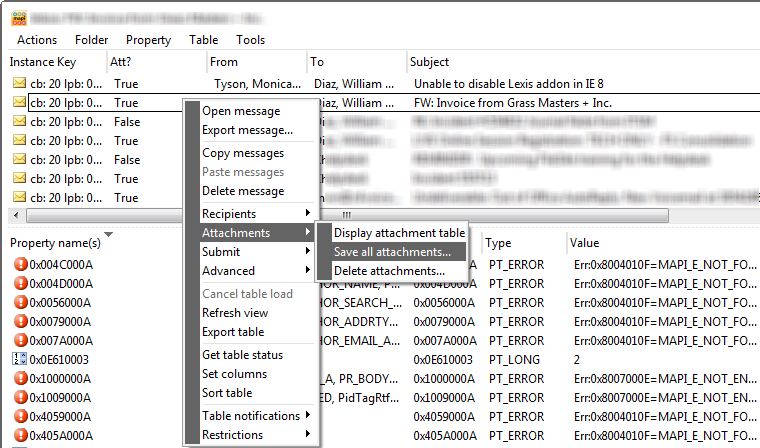
Task: Expand the Recipients submenu
Action: click(256, 214)
